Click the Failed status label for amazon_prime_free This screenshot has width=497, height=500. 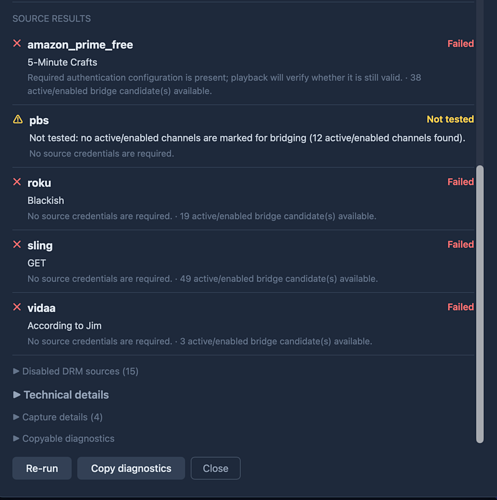pyautogui.click(x=460, y=44)
